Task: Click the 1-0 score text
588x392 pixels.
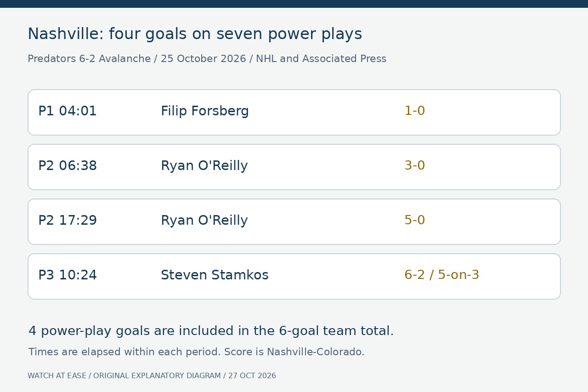Action: click(414, 111)
